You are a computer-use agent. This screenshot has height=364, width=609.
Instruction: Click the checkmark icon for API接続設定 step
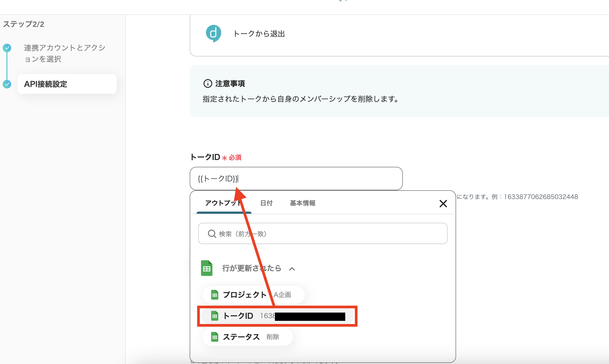7,84
